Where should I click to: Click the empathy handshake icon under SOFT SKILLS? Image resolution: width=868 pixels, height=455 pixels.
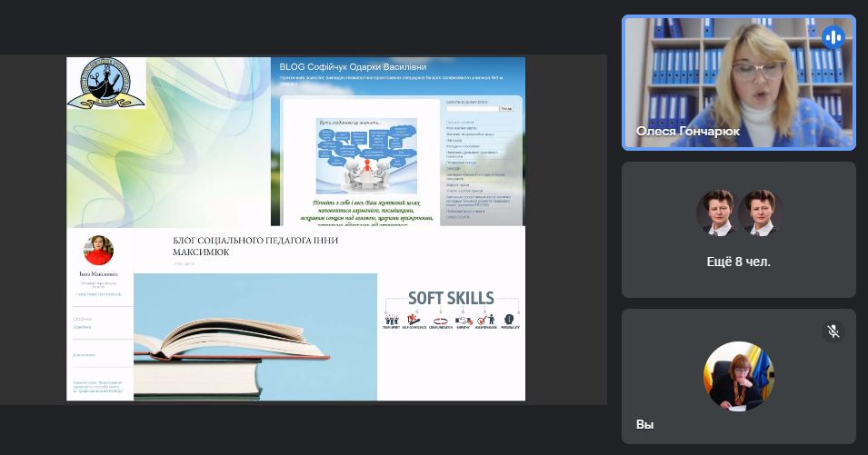click(x=464, y=321)
